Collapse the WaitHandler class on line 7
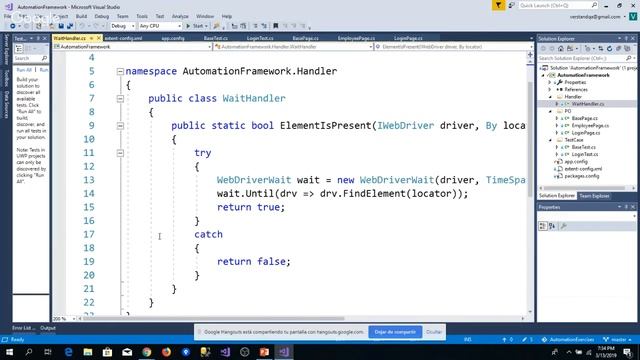 tap(120, 98)
